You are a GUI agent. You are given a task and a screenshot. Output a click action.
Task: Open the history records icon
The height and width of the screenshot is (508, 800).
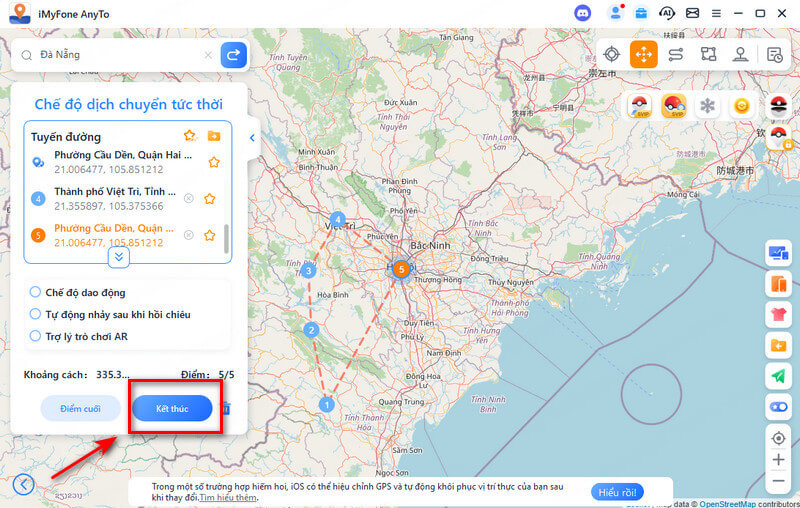(x=774, y=54)
